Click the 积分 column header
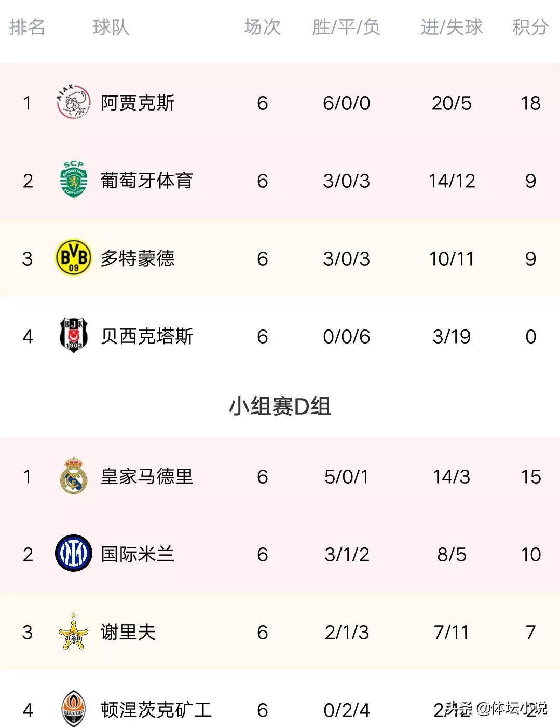This screenshot has height=728, width=560. click(x=530, y=27)
